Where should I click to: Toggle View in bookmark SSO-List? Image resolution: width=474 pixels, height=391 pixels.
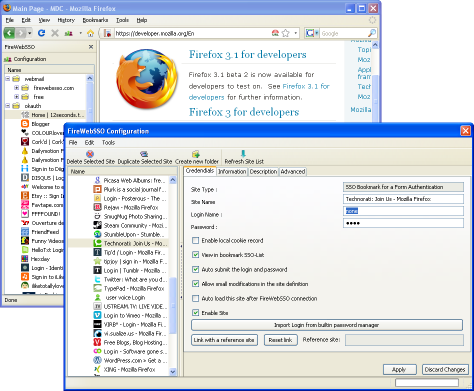196,255
